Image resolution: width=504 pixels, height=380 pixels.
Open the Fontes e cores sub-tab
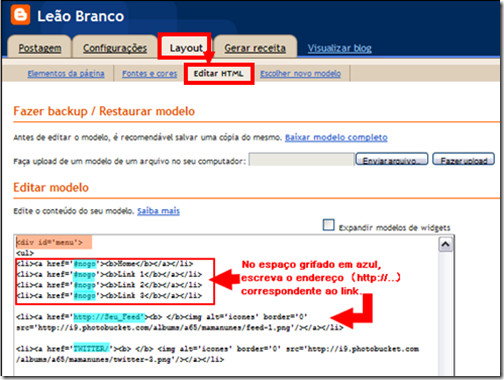coord(149,73)
